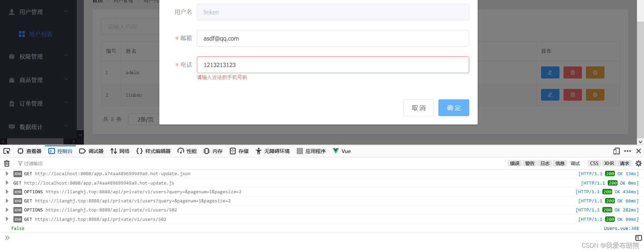Toggle the Debug (调试) filter
This screenshot has width=644, height=252.
[575, 163]
